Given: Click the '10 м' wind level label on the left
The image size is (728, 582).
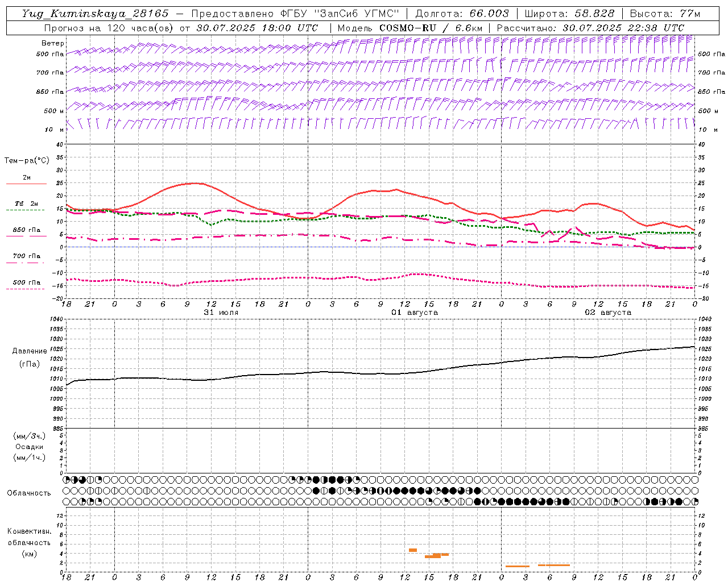Looking at the screenshot, I should coord(55,130).
